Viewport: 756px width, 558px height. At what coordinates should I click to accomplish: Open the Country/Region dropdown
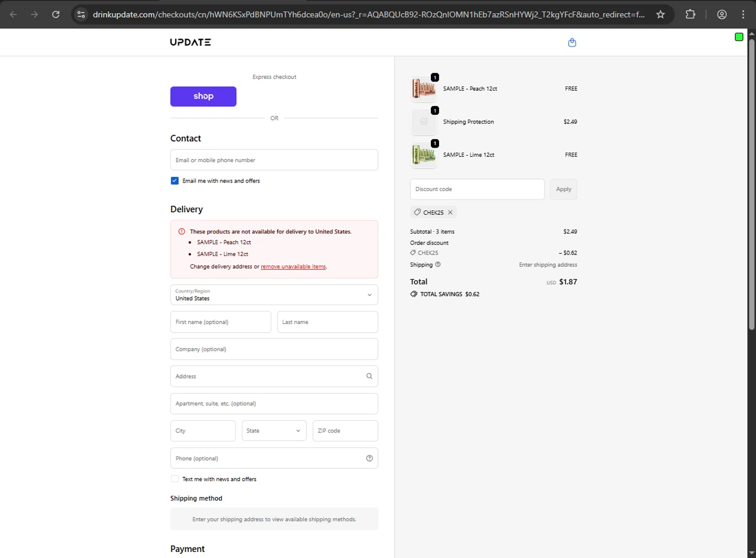[274, 295]
